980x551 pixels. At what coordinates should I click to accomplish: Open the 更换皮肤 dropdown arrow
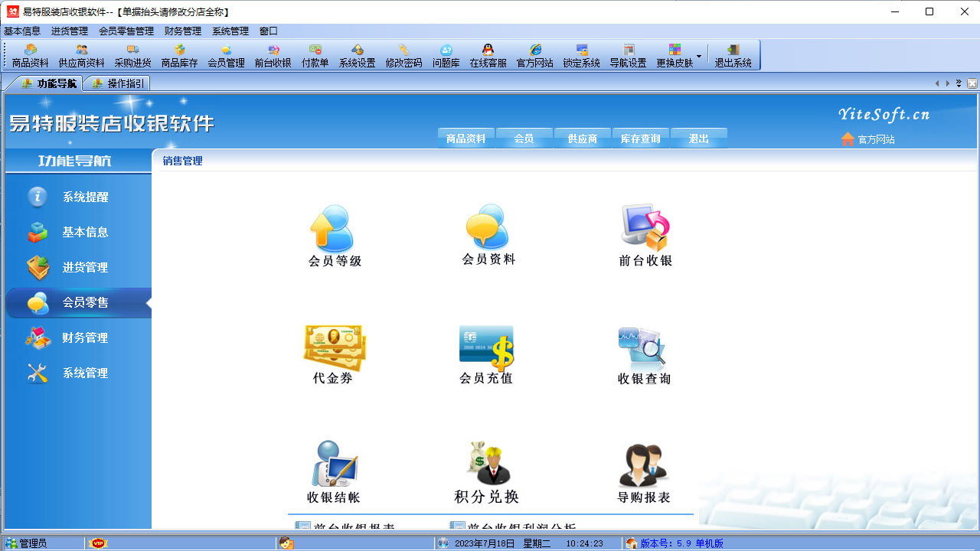click(699, 55)
